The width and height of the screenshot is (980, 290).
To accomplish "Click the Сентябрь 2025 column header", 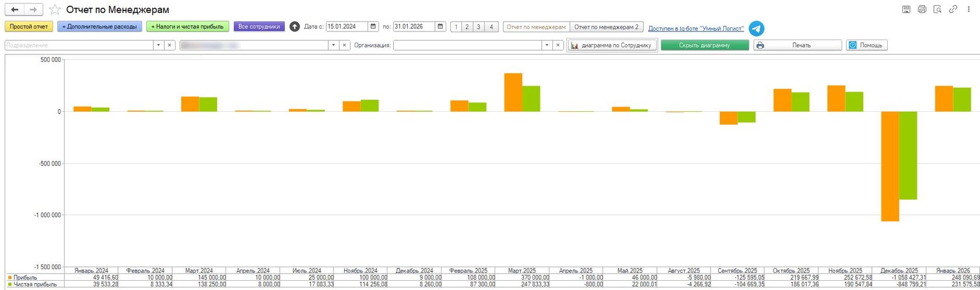I will 737,271.
